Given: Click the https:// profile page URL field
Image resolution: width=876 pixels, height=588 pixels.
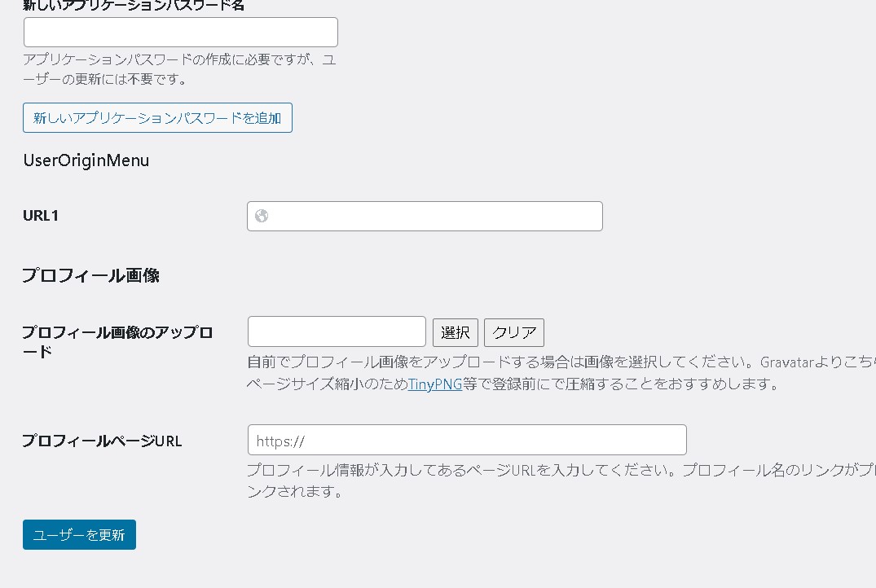Looking at the screenshot, I should pyautogui.click(x=467, y=440).
